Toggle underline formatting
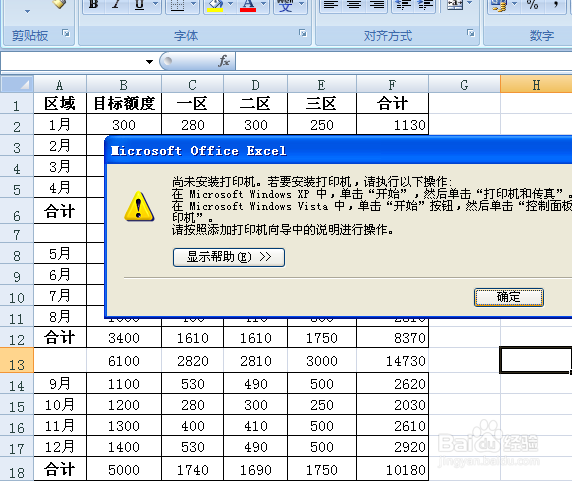Screen dimensions: 572x481 (x=139, y=5)
